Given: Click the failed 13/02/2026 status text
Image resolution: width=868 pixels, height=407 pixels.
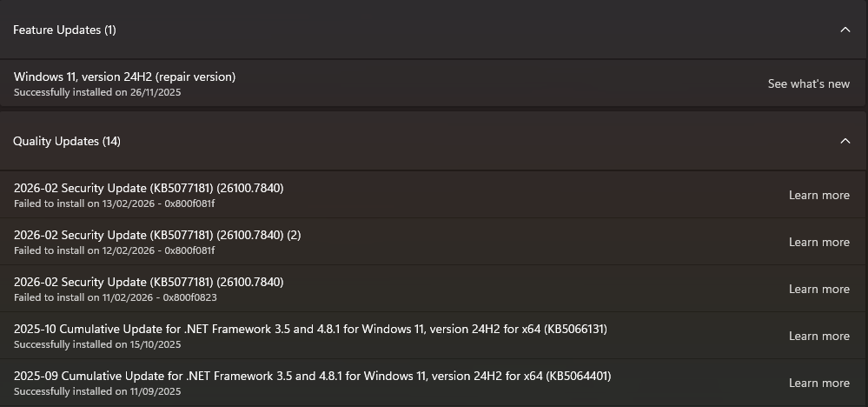Looking at the screenshot, I should pyautogui.click(x=114, y=203).
